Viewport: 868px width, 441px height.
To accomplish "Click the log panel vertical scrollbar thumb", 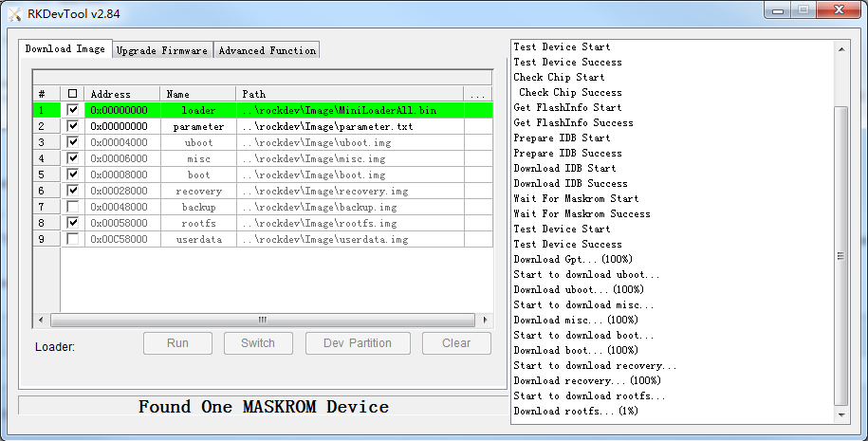I will (840, 256).
